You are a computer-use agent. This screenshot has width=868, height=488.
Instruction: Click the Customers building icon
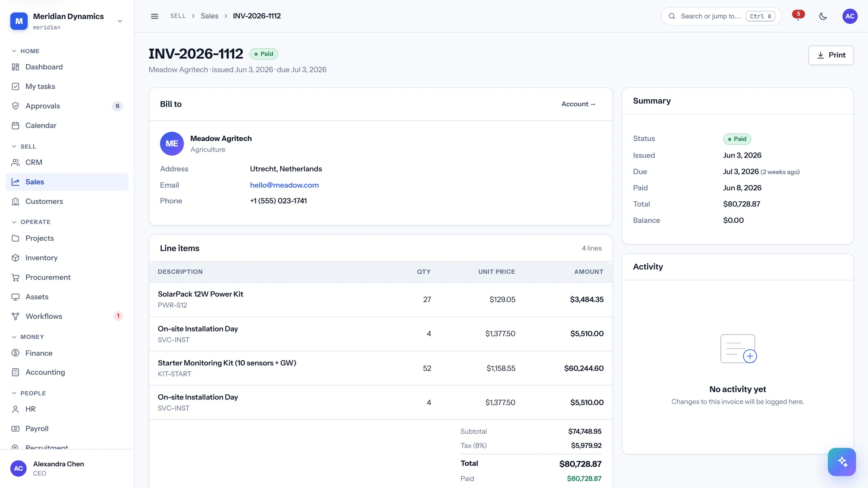pyautogui.click(x=15, y=201)
